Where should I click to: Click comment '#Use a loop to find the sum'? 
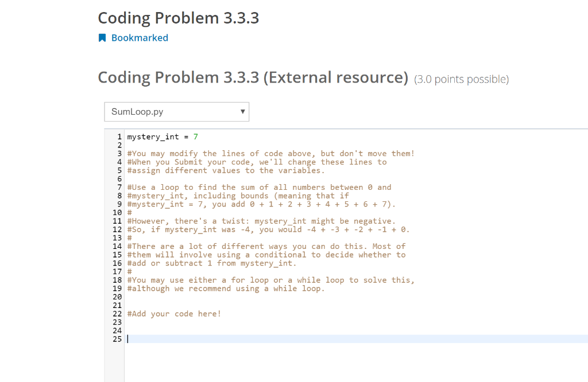pyautogui.click(x=259, y=187)
